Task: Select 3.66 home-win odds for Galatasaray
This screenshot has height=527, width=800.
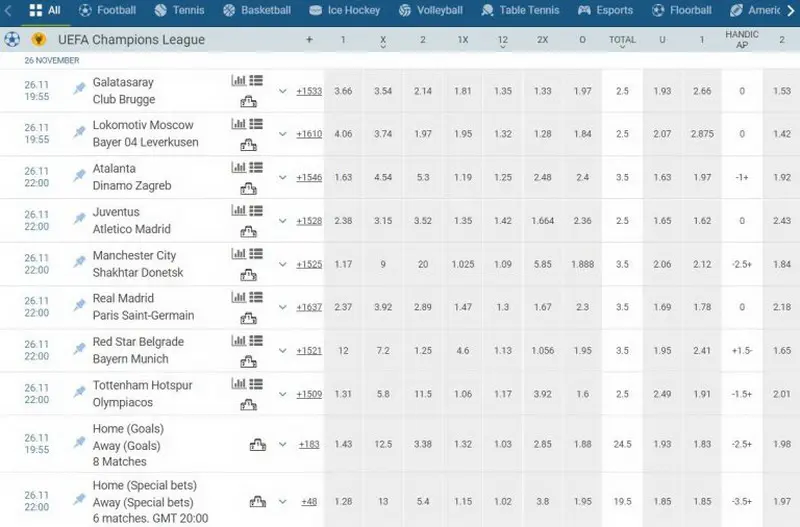Action: (x=343, y=91)
